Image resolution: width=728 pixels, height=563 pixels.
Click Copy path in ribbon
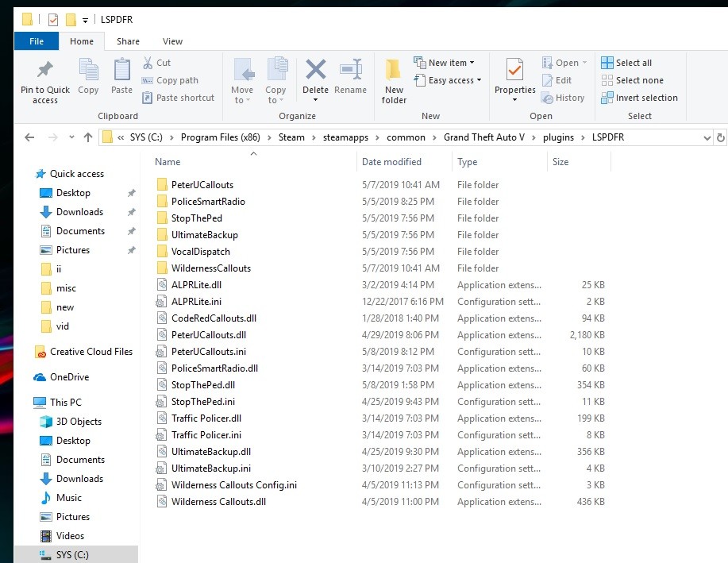coord(170,80)
